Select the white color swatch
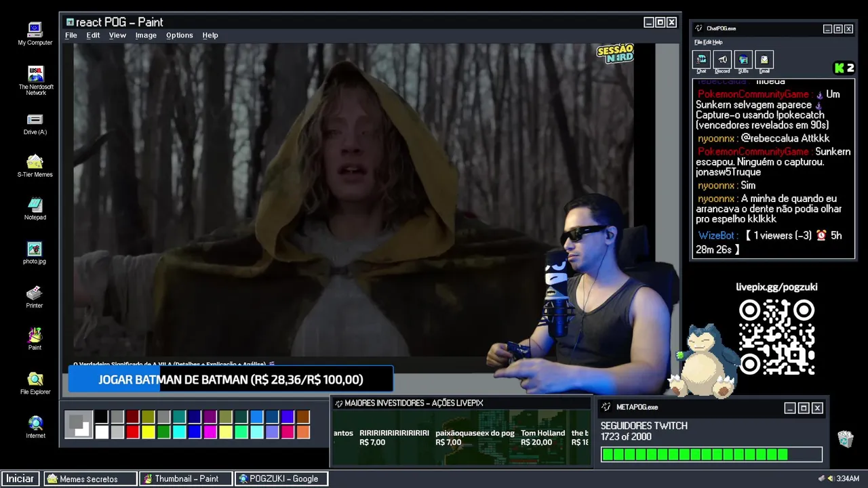This screenshot has width=868, height=488. 102,432
